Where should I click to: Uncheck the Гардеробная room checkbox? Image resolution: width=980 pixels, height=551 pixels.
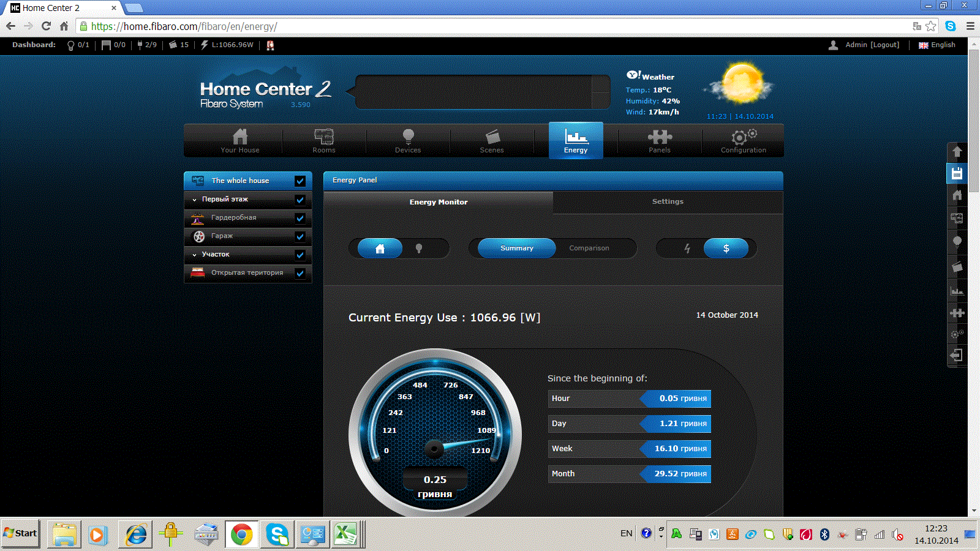tap(300, 218)
